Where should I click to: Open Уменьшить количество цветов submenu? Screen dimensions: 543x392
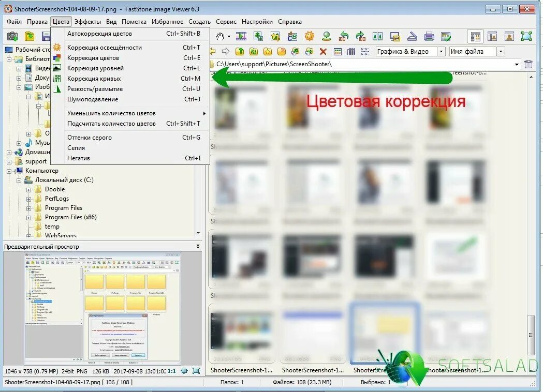(x=130, y=113)
